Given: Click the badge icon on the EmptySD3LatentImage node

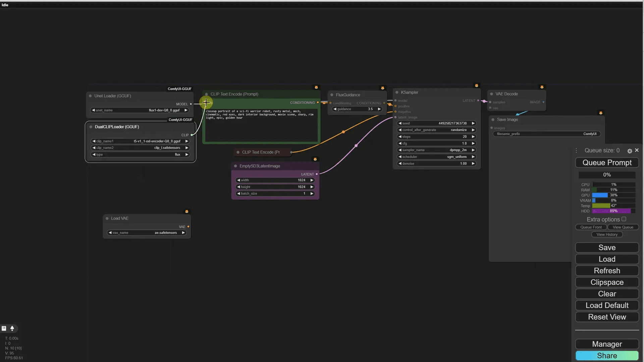Looking at the screenshot, I should click(315, 159).
